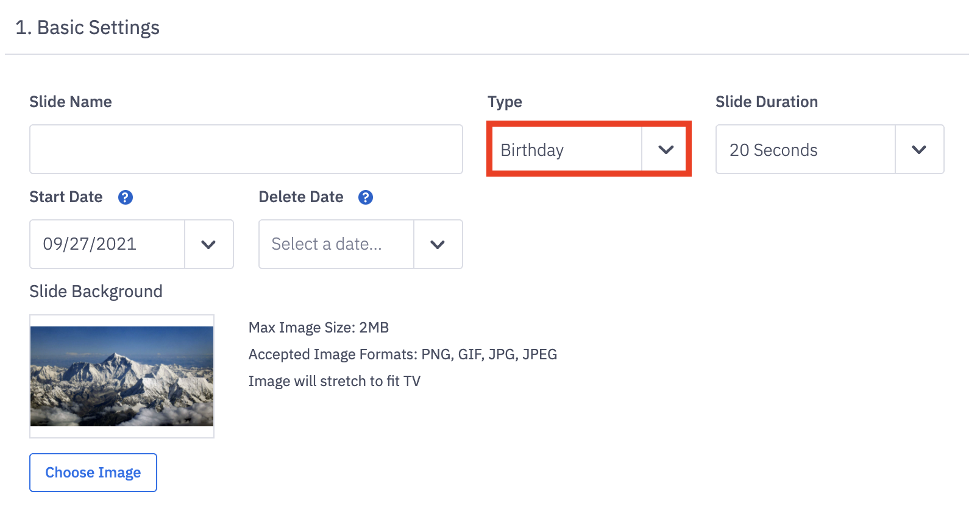This screenshot has height=514, width=980.
Task: Click the Delete Date chevron arrow
Action: pos(438,245)
